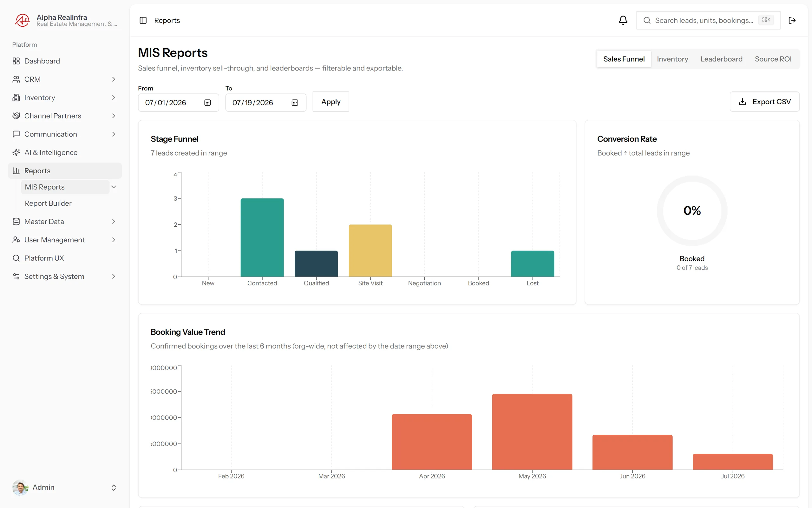
Task: Click the search magnifier icon
Action: (x=646, y=21)
